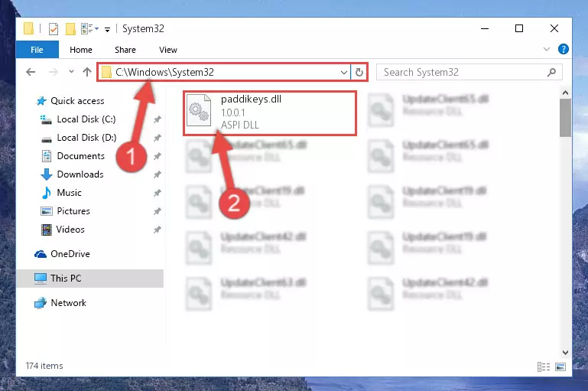Select Network in the navigation pane
The width and height of the screenshot is (588, 391).
point(68,303)
